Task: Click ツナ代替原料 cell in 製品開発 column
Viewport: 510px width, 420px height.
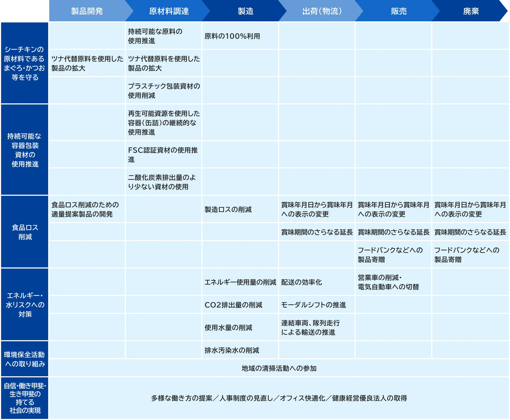Action: [x=87, y=63]
